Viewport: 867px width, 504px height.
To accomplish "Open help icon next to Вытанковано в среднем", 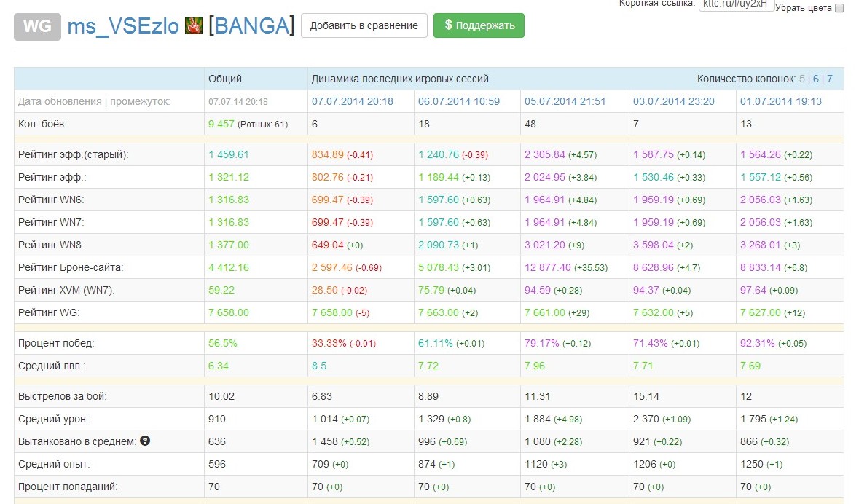I will (x=145, y=441).
